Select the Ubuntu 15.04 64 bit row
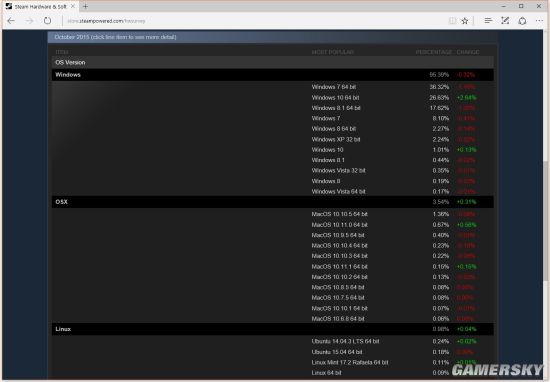The image size is (550, 382). 273,352
